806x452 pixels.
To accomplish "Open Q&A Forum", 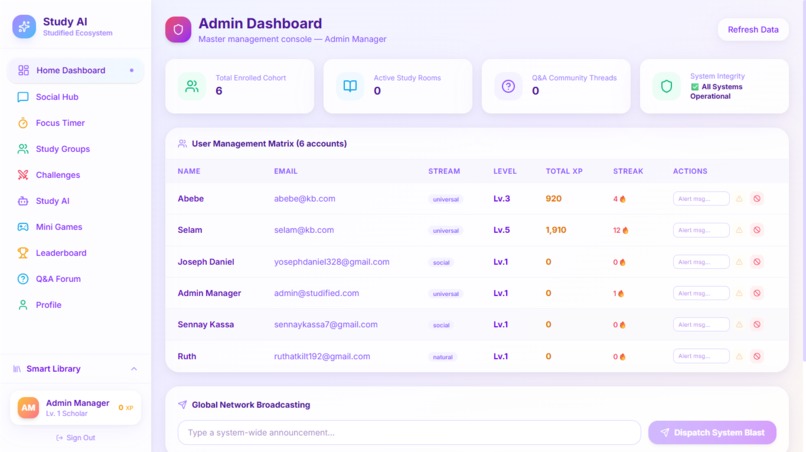I will (x=75, y=279).
